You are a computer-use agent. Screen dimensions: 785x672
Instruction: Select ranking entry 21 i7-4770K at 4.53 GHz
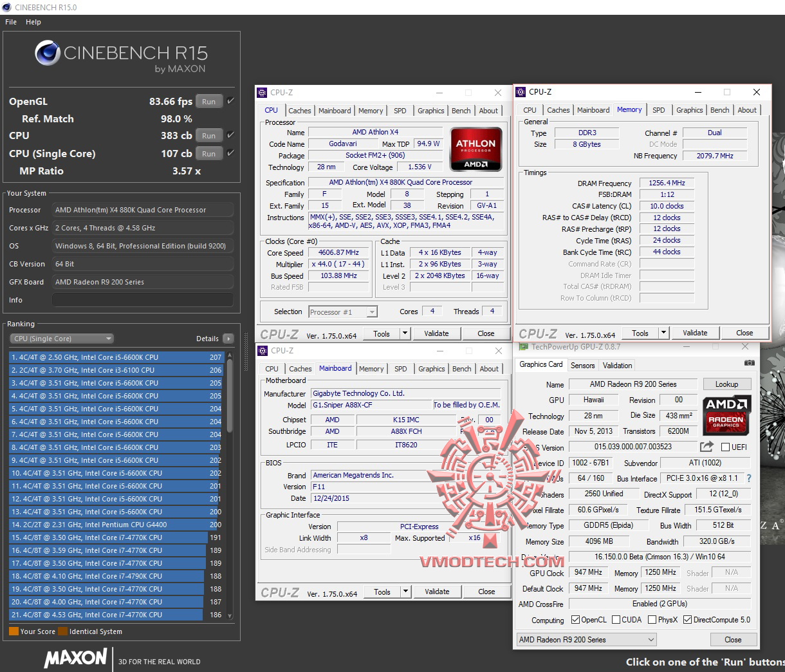(x=116, y=615)
